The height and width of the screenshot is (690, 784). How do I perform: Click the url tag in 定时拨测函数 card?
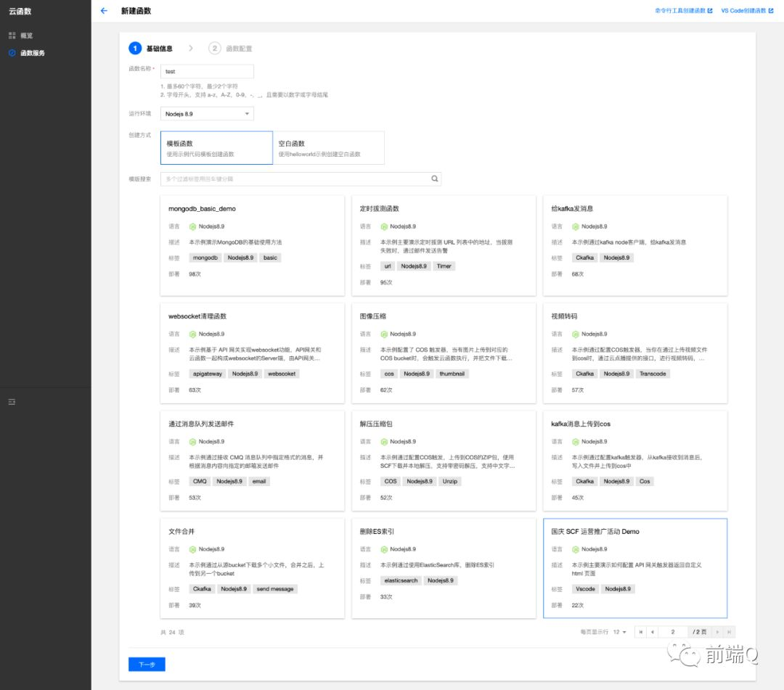pos(388,266)
